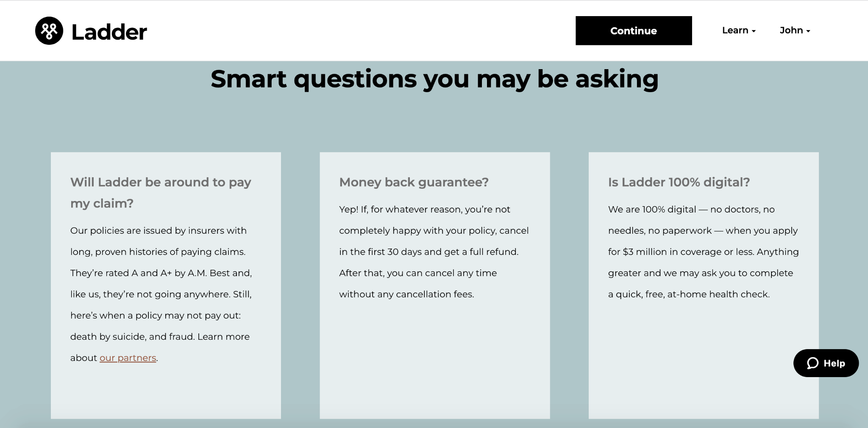868x428 pixels.
Task: Click the 'Money back guarantee?' heading
Action: (414, 182)
